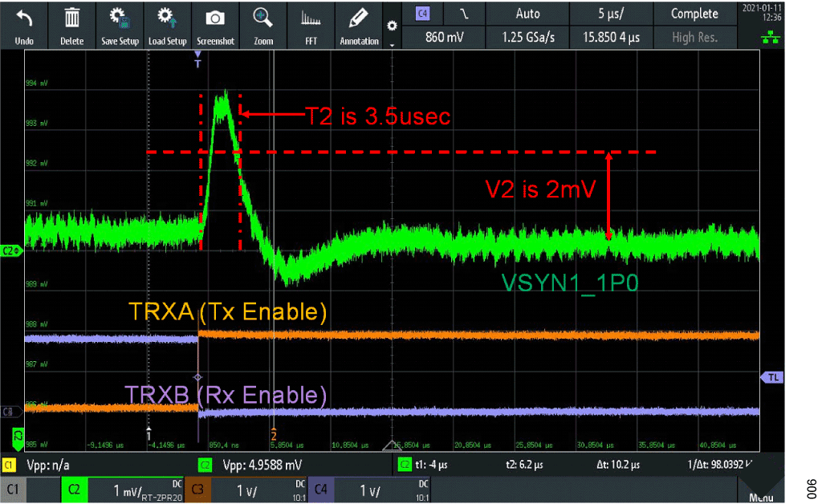Screen dimensions: 822x504
Task: Click the Undo arrow icon
Action: (24, 18)
